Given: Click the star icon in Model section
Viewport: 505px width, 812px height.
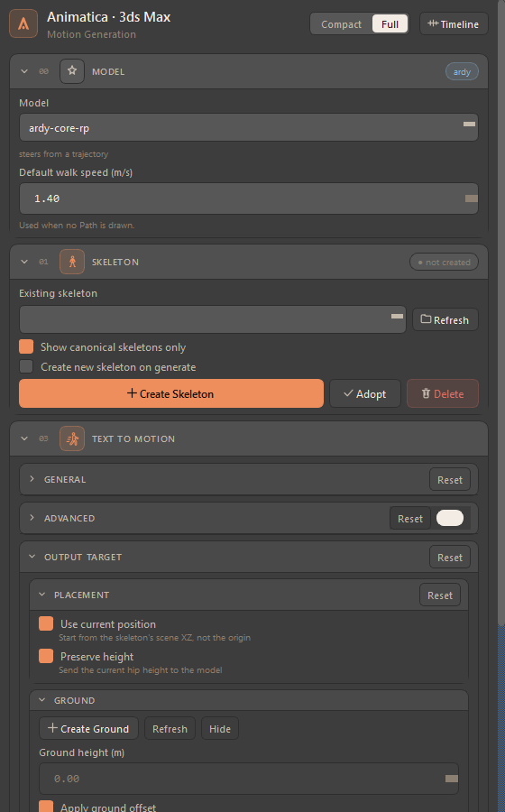Looking at the screenshot, I should pos(72,71).
